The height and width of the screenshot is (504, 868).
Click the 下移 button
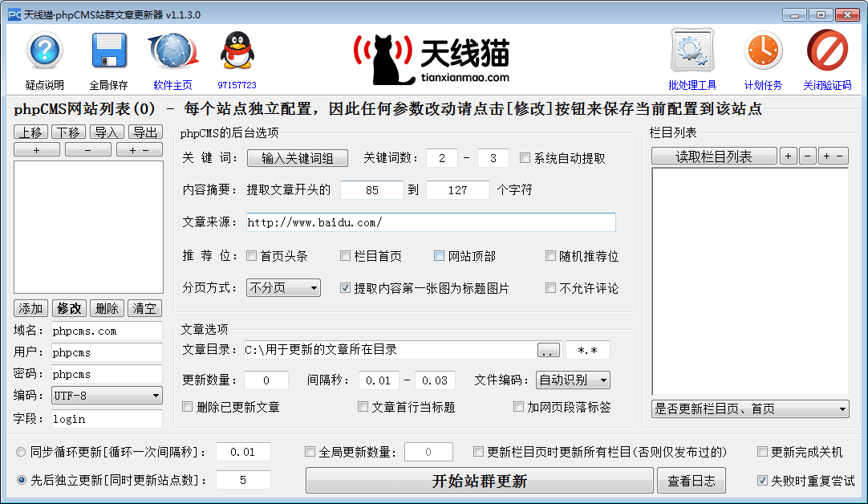pos(69,132)
